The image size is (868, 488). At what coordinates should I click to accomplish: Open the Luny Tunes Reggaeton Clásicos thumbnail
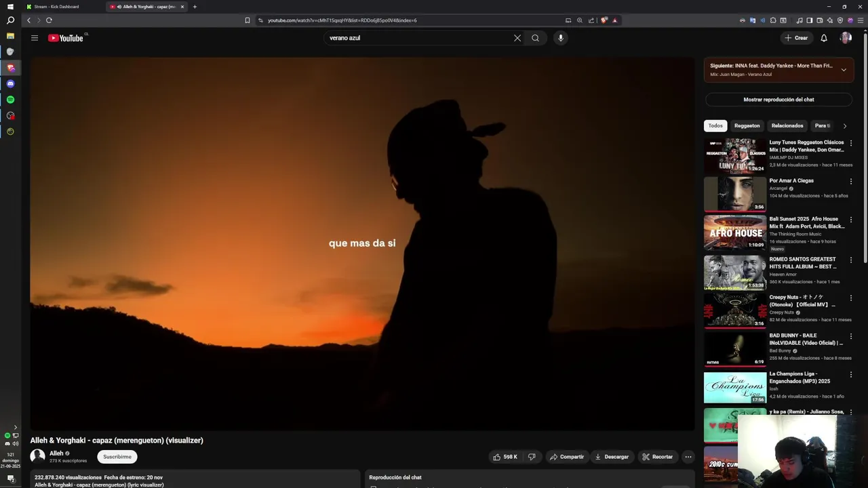pos(735,156)
